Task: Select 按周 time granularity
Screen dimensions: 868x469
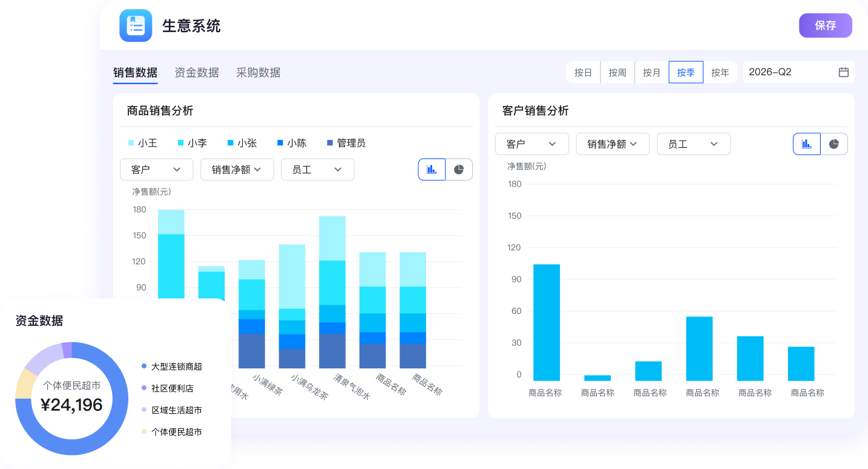Action: 617,72
